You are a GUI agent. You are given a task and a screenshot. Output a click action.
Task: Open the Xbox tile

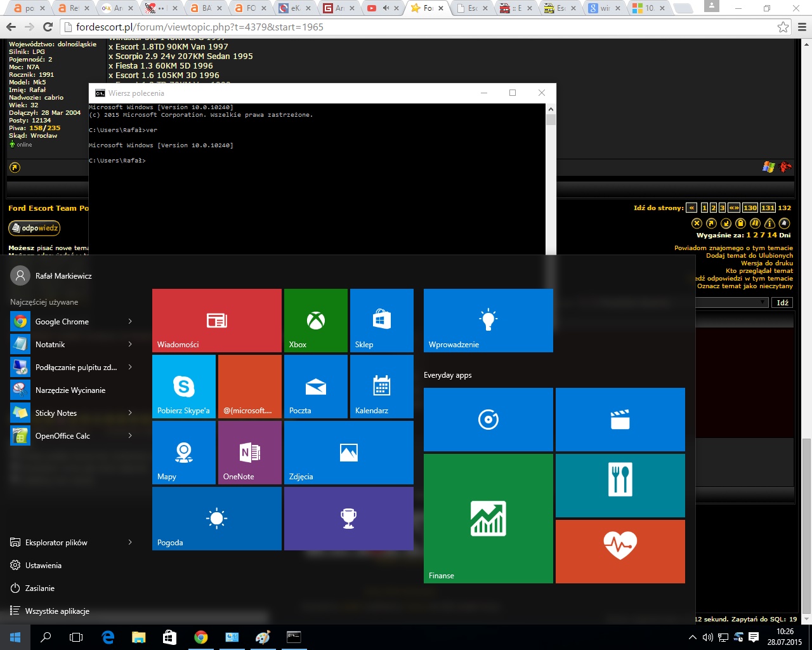coord(315,321)
